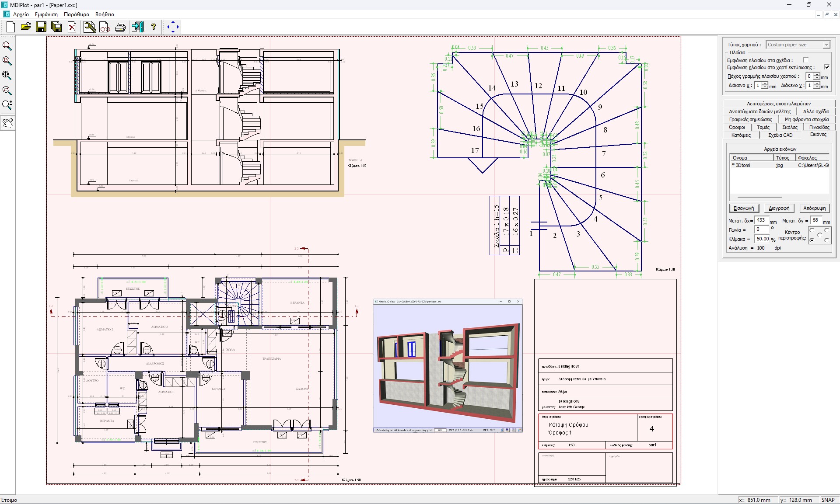Select the center rotation point radio button
This screenshot has height=504, width=840.
click(819, 235)
